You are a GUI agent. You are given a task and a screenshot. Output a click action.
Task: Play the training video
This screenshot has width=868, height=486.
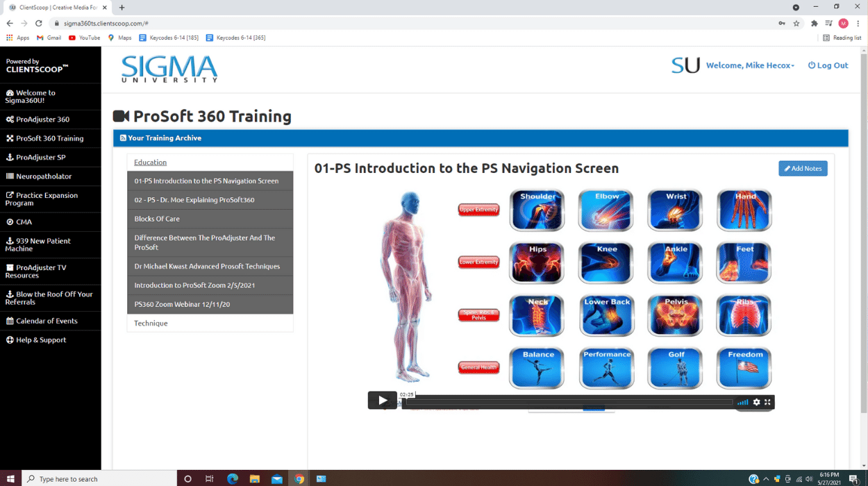382,401
